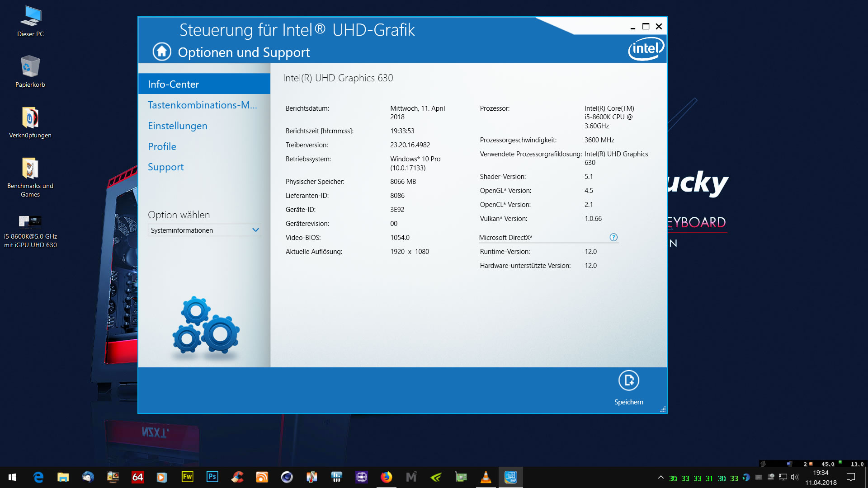The width and height of the screenshot is (868, 488).
Task: Open the Windows notification center
Action: click(x=851, y=477)
